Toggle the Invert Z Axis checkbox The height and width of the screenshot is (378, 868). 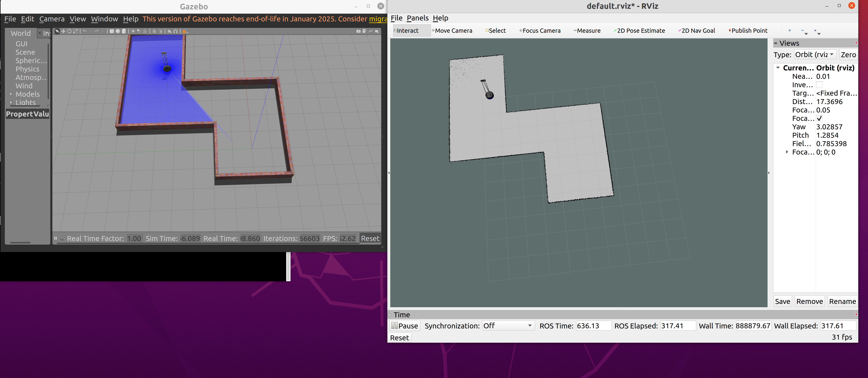820,85
